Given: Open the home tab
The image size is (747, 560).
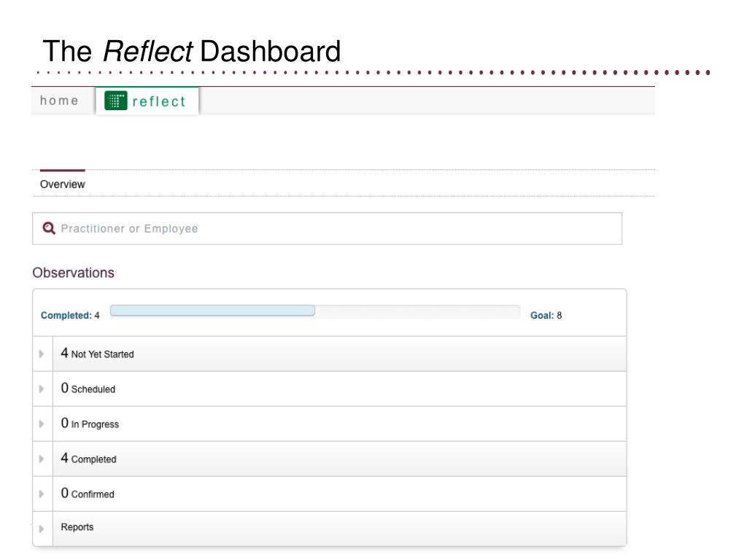Looking at the screenshot, I should 60,101.
